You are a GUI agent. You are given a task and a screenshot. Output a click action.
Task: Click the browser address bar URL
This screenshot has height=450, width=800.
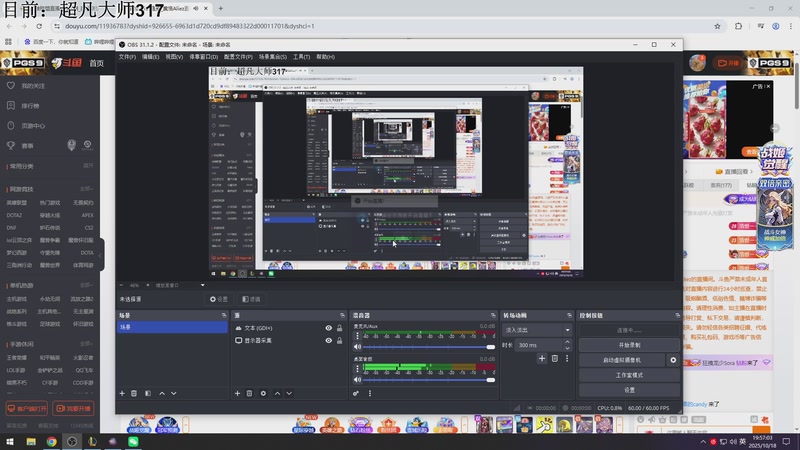click(x=189, y=26)
